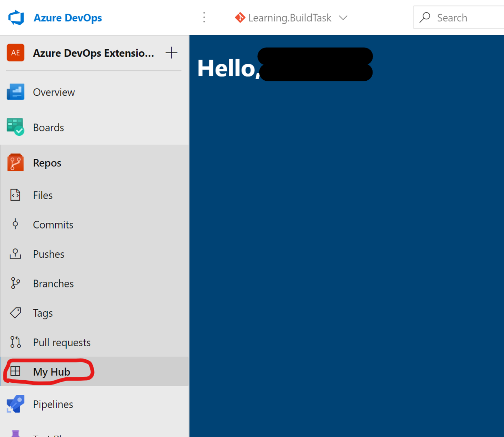The width and height of the screenshot is (504, 437).
Task: Click the Branches fork icon
Action: [x=16, y=283]
